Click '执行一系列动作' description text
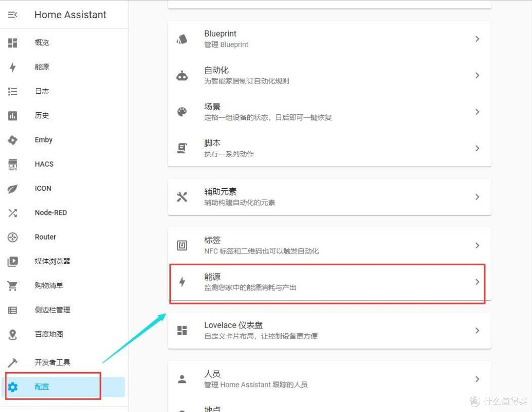 point(229,154)
